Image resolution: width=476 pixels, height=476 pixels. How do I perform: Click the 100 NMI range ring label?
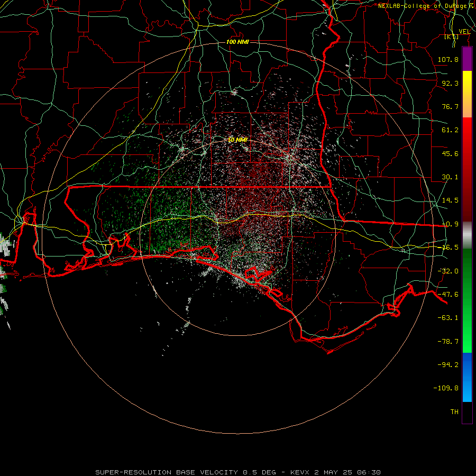(x=237, y=42)
